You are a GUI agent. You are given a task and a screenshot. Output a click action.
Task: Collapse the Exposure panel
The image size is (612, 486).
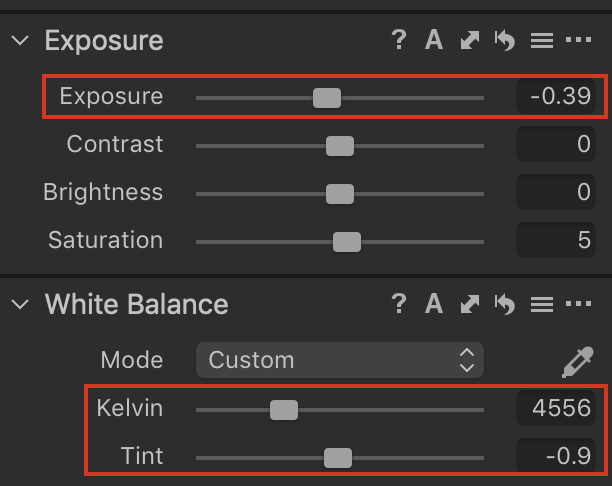[20, 40]
